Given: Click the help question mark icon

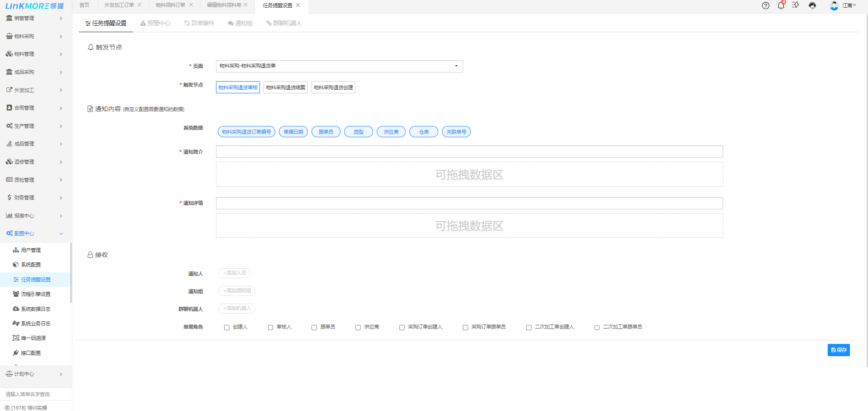Looking at the screenshot, I should point(765,6).
